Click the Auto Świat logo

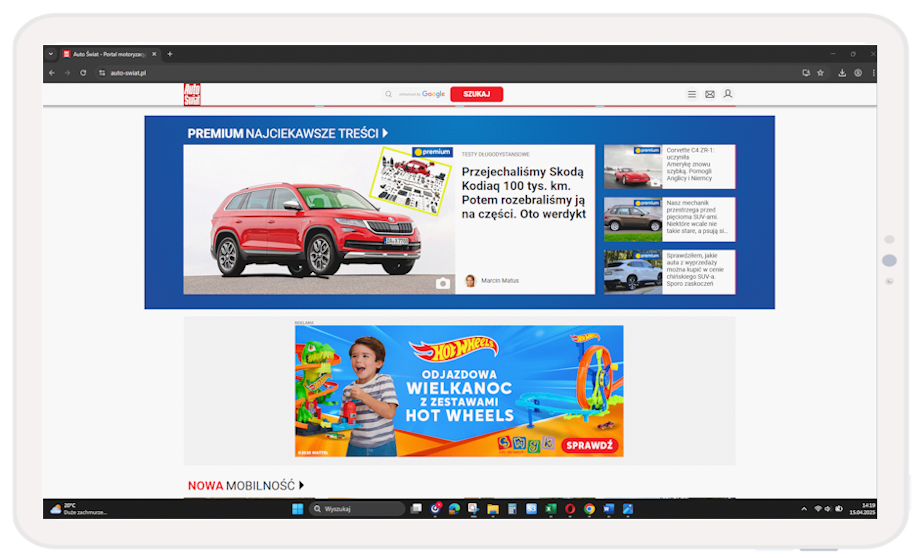(x=192, y=94)
